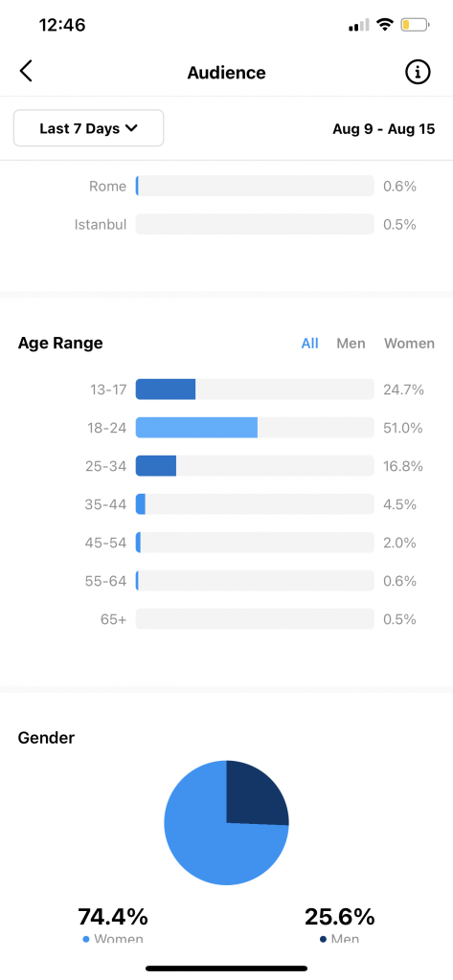
Task: Tap the 12:46 clock in status bar
Action: click(x=62, y=25)
